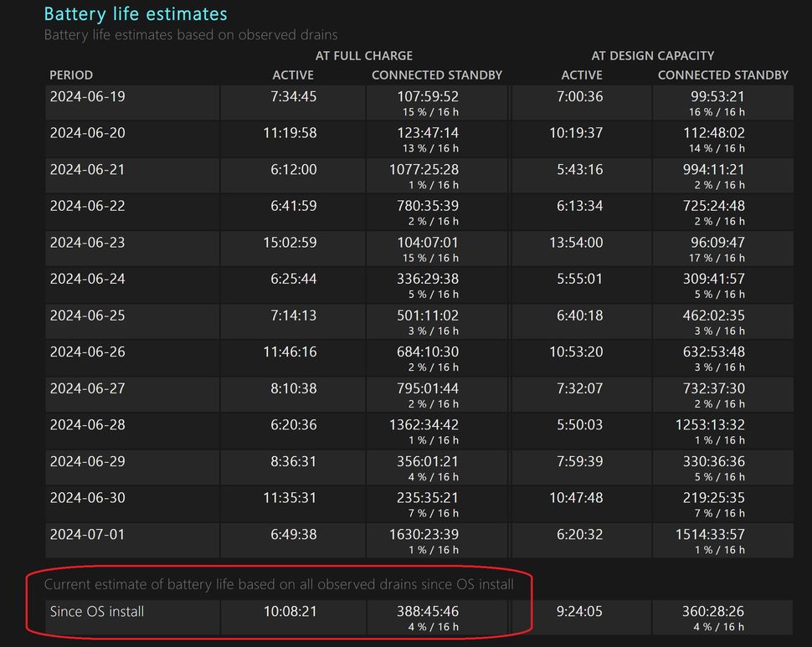Click the 360:28:26 design capacity standby estimate
Image resolution: width=812 pixels, height=647 pixels.
(x=713, y=612)
